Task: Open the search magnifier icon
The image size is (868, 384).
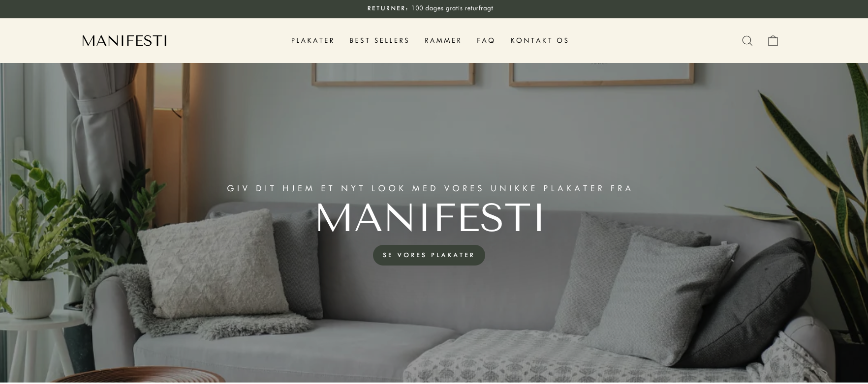Action: tap(747, 41)
